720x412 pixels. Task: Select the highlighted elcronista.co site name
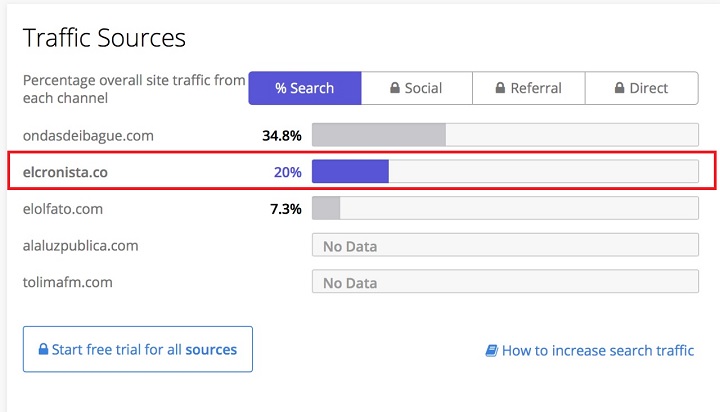(65, 172)
